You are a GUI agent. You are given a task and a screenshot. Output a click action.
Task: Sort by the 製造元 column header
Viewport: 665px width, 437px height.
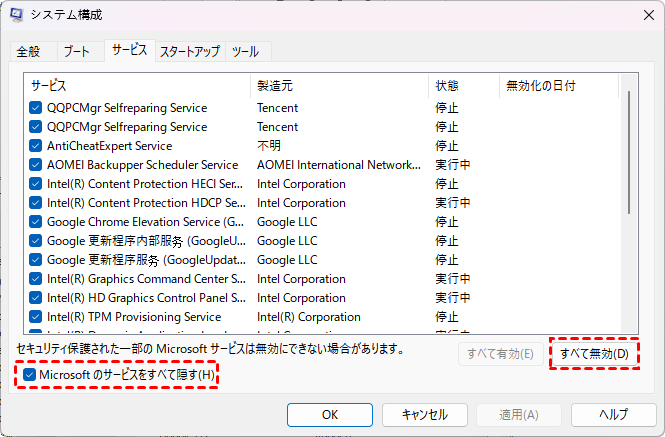click(x=340, y=86)
